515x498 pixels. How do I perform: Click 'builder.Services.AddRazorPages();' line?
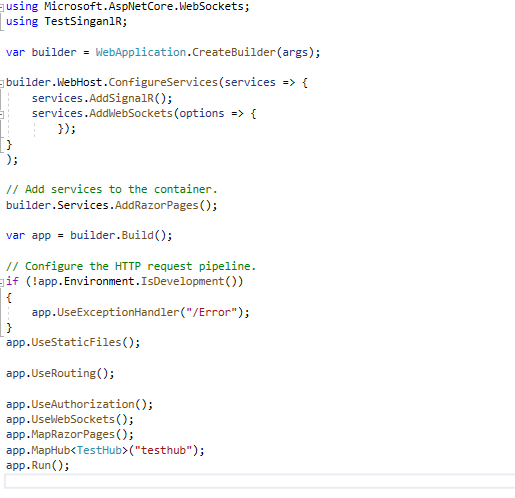[112, 205]
